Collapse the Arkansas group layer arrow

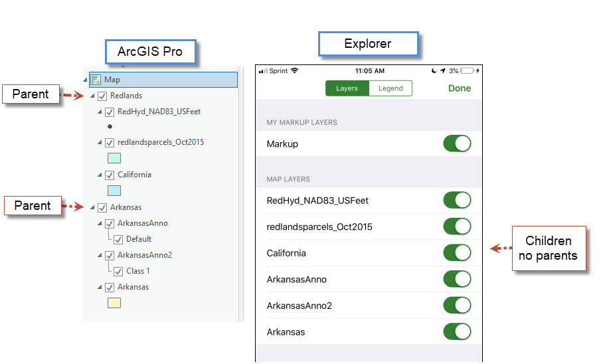click(x=92, y=207)
